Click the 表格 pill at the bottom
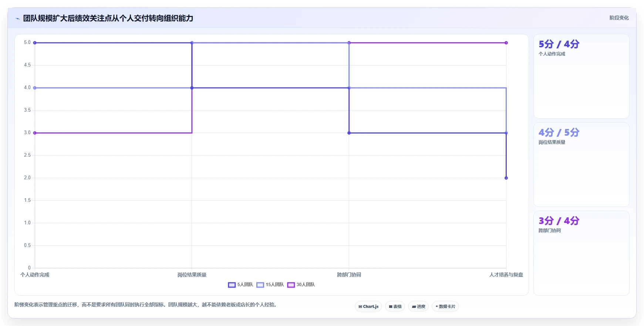Screen dimensions: 644x326 [x=395, y=306]
